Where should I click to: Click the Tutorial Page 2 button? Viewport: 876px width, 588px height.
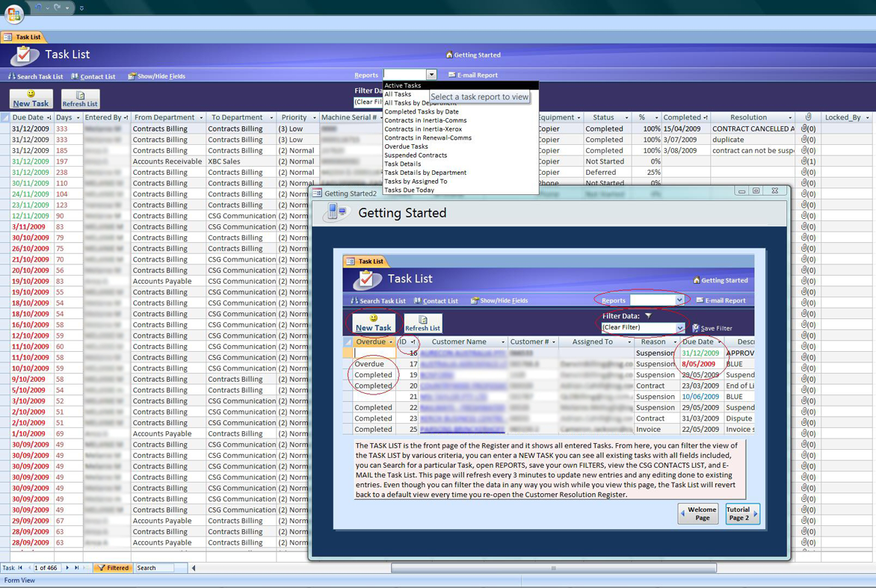(741, 514)
